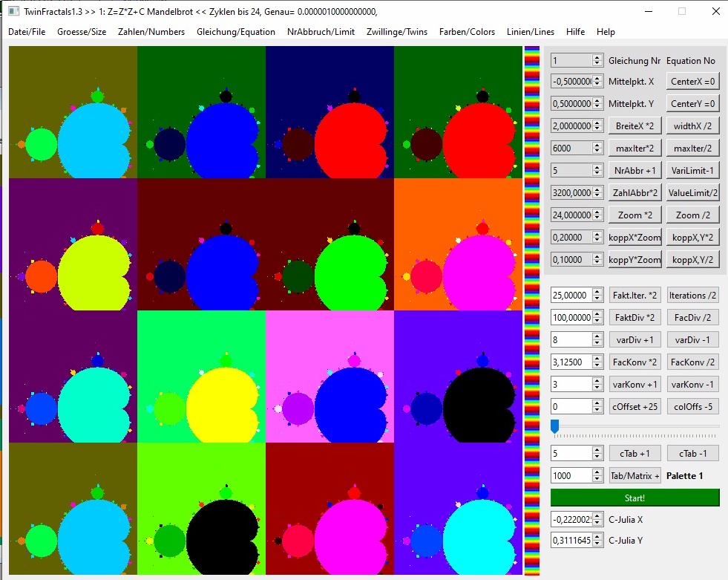728x580 pixels.
Task: Open the Hilfe menu
Action: pyautogui.click(x=575, y=32)
